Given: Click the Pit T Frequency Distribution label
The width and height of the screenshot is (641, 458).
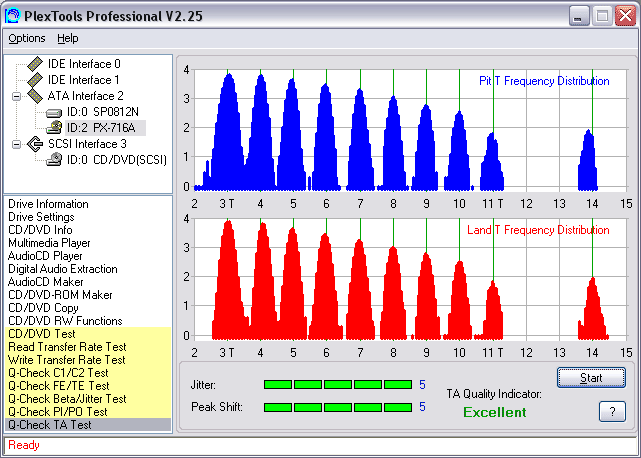Looking at the screenshot, I should point(544,81).
